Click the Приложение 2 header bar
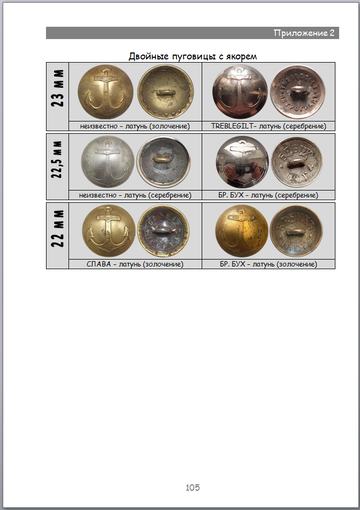 click(x=192, y=33)
